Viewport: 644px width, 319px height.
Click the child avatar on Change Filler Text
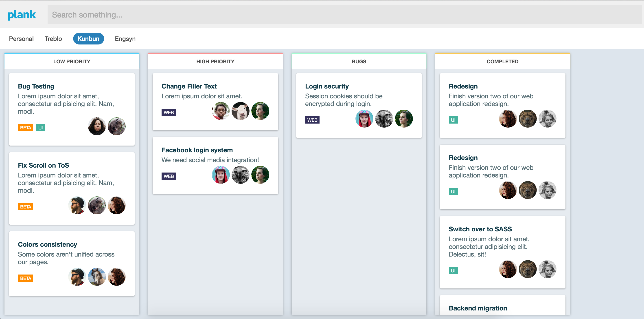point(221,111)
